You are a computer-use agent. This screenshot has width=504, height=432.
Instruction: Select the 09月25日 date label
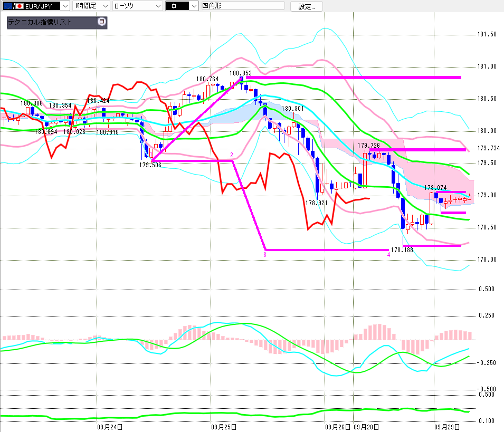tap(224, 427)
